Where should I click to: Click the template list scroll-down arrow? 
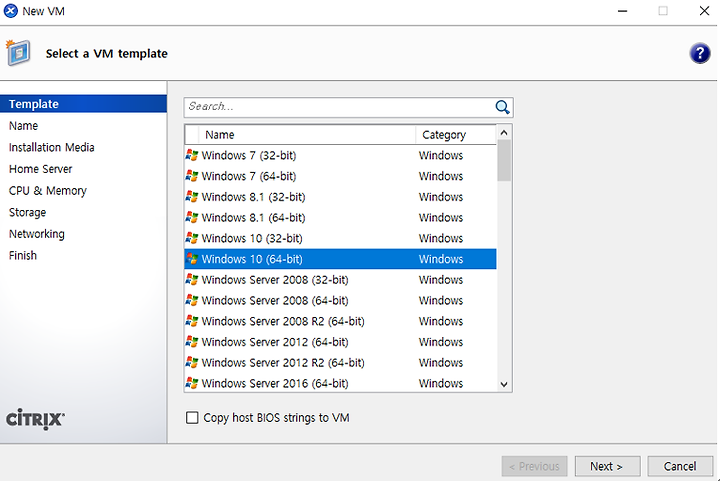coord(504,384)
